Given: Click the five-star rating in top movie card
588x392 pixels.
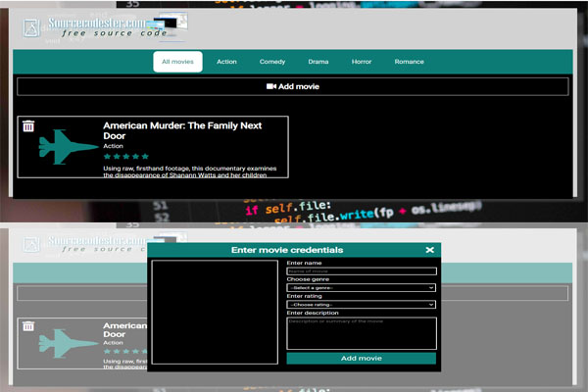Looking at the screenshot, I should [126, 157].
